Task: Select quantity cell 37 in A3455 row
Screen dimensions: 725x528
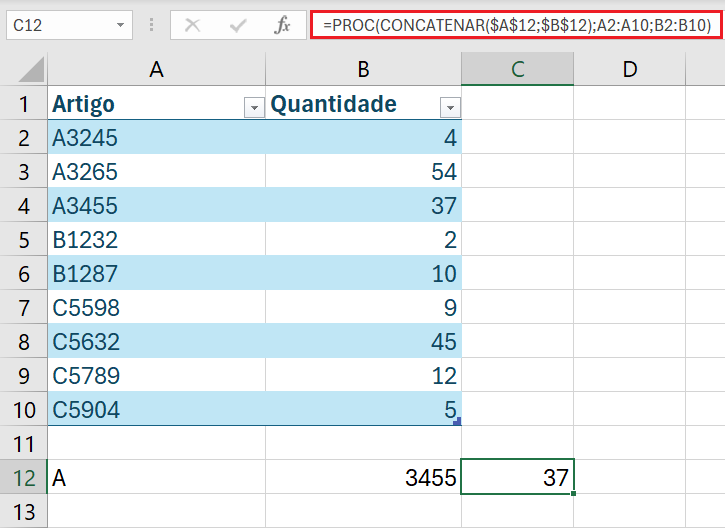Action: point(363,205)
